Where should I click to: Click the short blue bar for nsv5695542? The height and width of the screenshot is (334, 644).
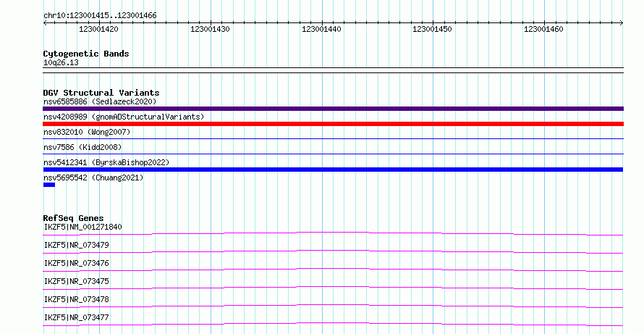pyautogui.click(x=49, y=185)
